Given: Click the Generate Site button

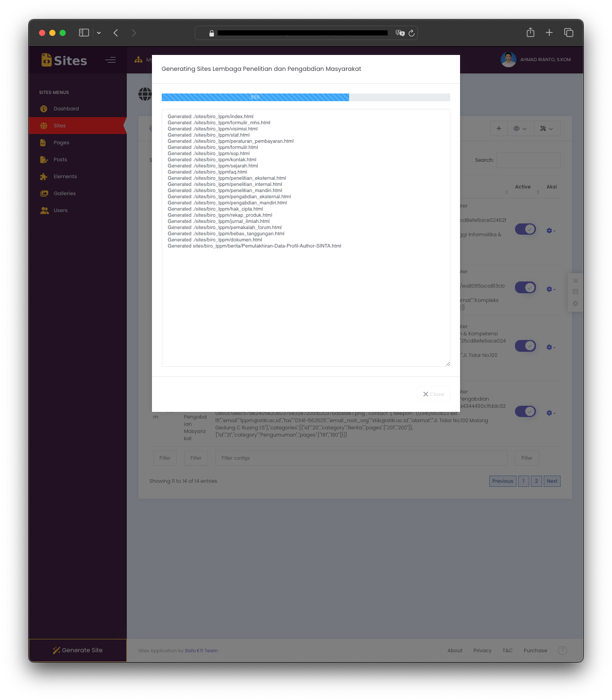Looking at the screenshot, I should click(78, 650).
